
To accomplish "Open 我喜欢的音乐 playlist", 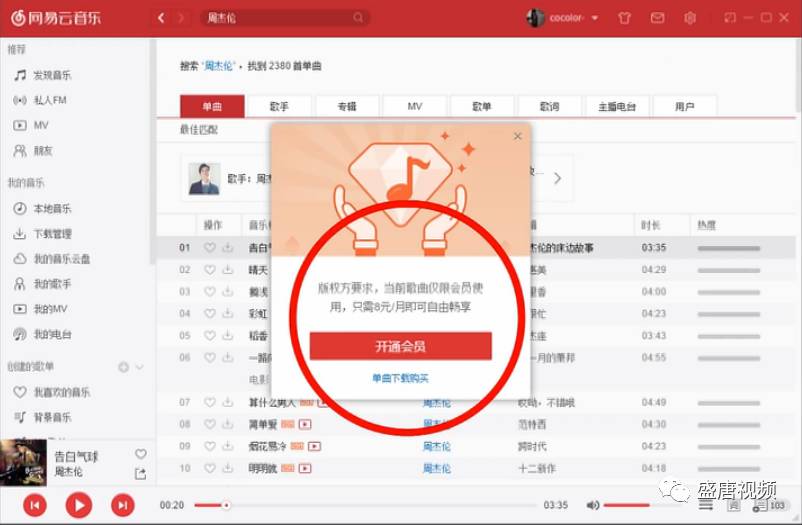I will click(x=51, y=392).
